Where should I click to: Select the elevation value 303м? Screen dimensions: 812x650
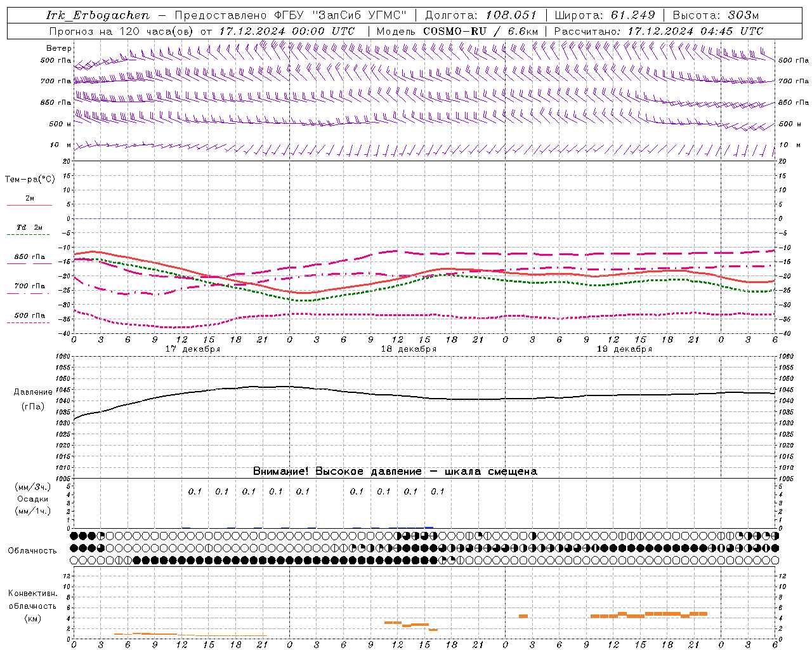pos(743,15)
